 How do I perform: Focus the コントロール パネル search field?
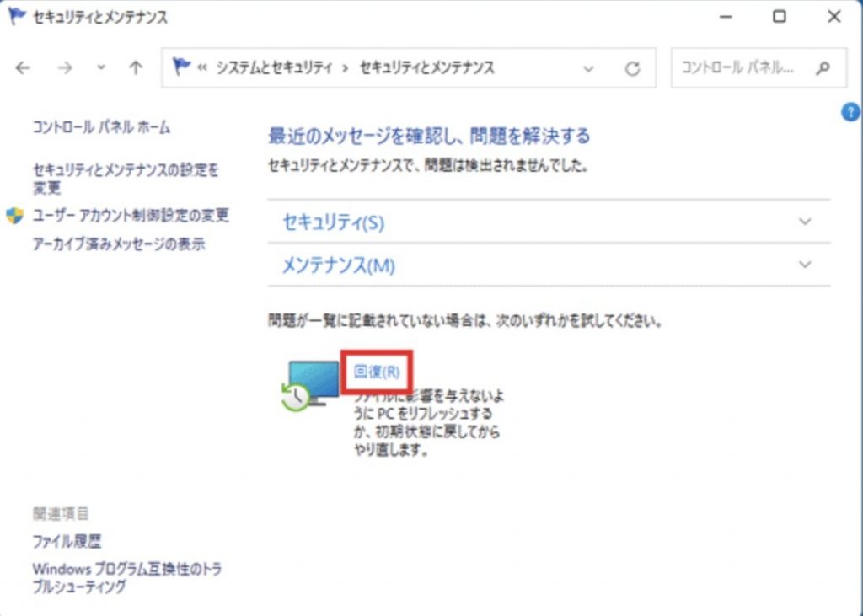(758, 67)
